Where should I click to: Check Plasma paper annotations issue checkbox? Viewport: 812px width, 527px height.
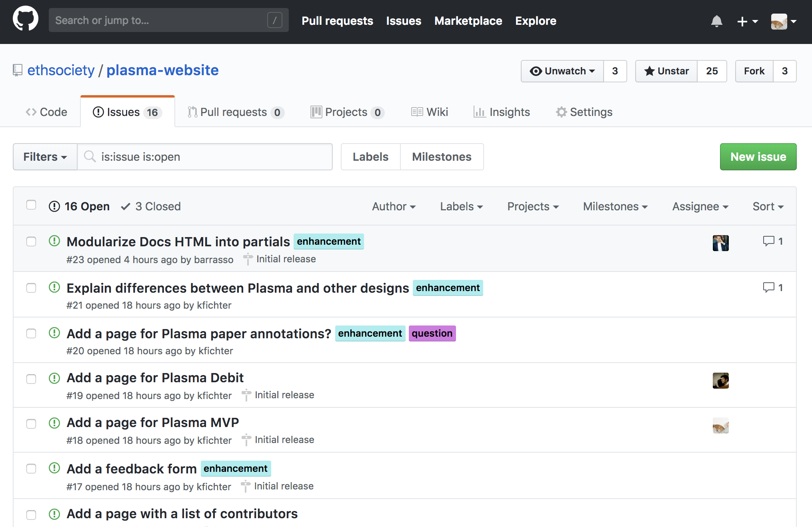[31, 333]
